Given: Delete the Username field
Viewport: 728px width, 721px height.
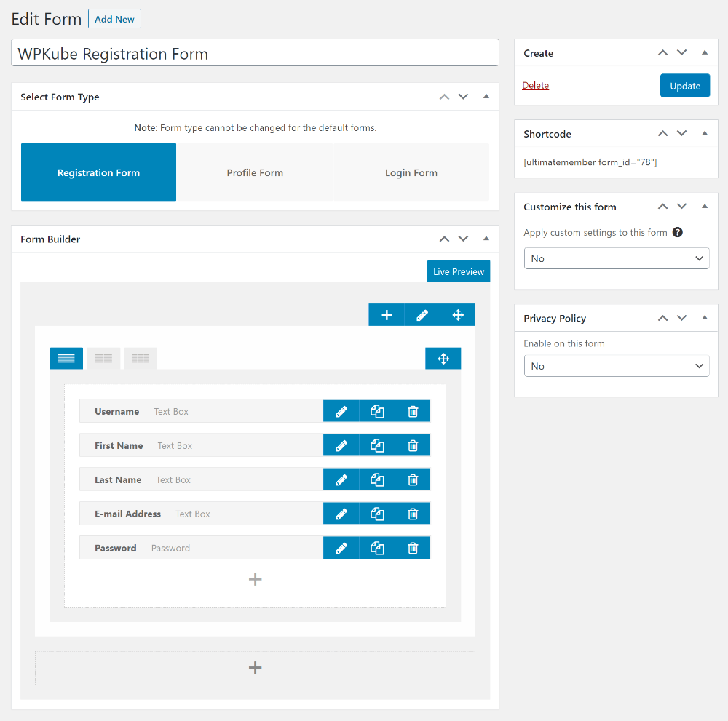Looking at the screenshot, I should pyautogui.click(x=413, y=412).
